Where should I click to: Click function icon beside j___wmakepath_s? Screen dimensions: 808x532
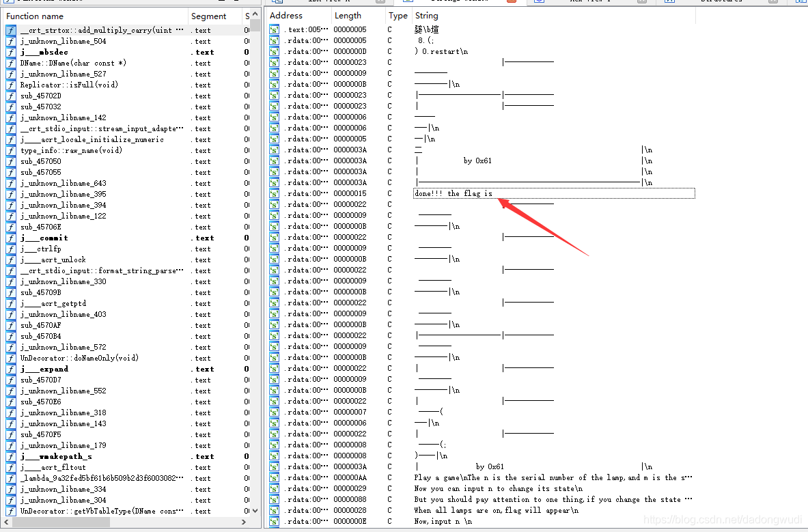11,457
